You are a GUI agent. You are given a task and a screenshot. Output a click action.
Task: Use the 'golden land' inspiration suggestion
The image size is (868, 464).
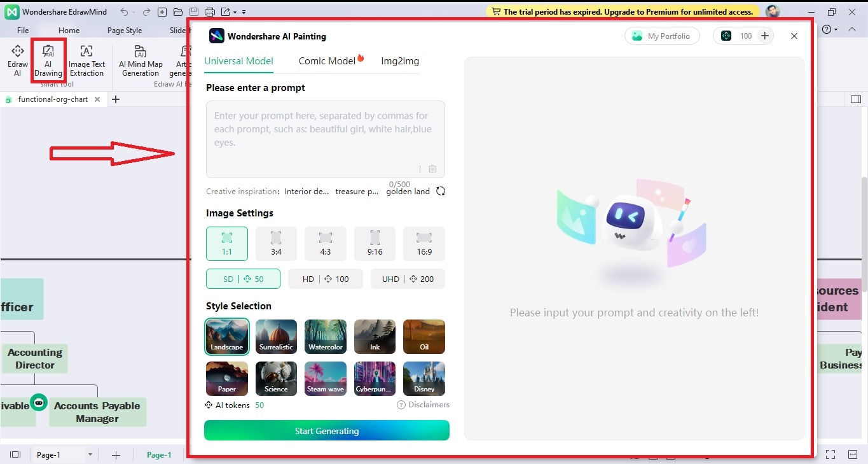pyautogui.click(x=408, y=192)
